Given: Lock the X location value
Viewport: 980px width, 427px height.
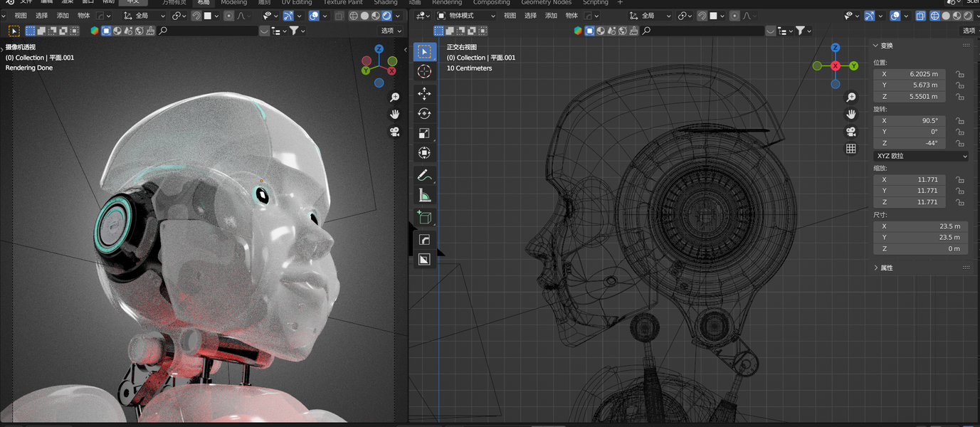Looking at the screenshot, I should [x=960, y=74].
